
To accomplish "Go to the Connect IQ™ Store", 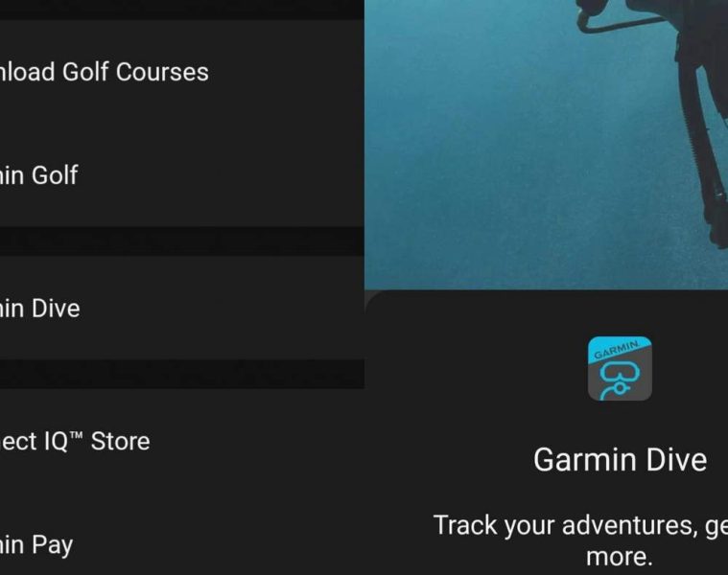I will pos(182,441).
